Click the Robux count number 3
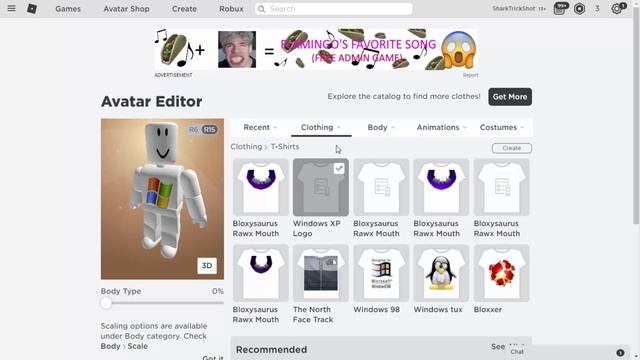 597,9
